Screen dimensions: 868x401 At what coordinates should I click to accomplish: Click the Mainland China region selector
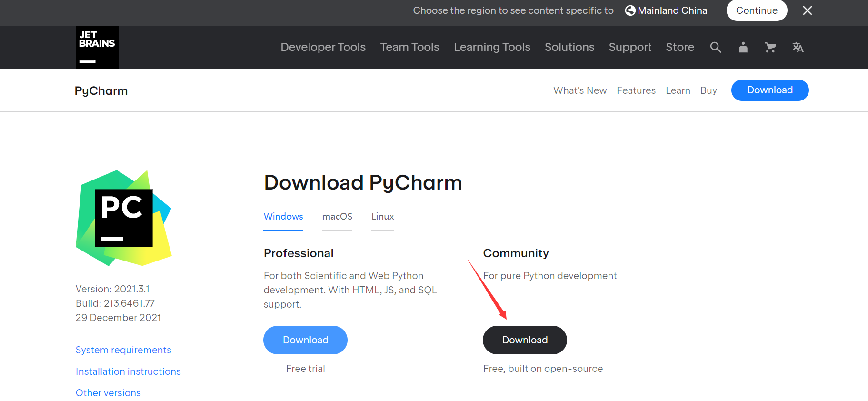[x=666, y=10]
